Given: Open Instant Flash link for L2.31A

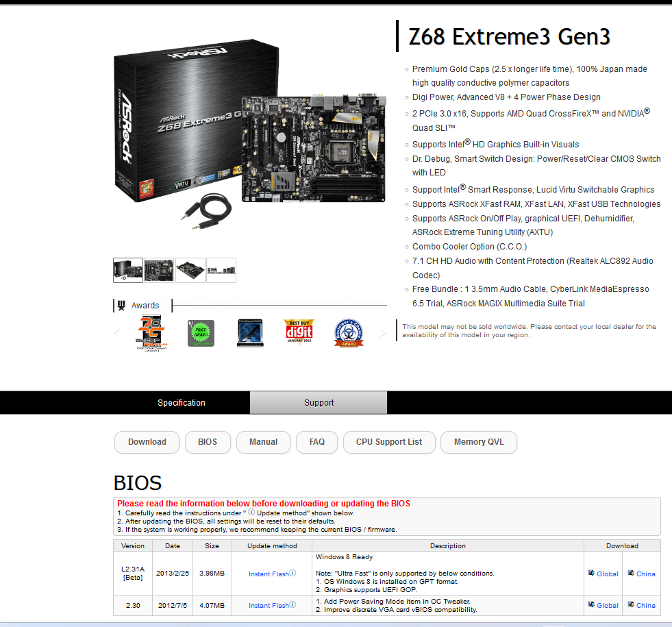Looking at the screenshot, I should tap(269, 574).
